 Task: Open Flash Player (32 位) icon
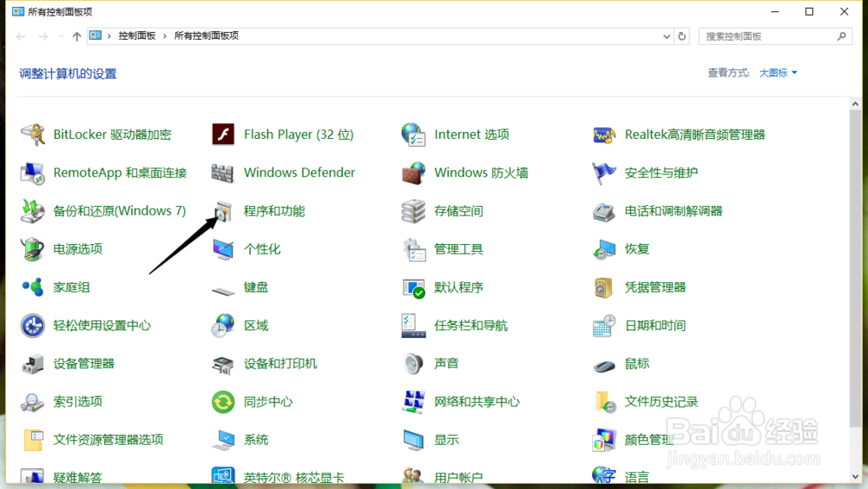223,135
